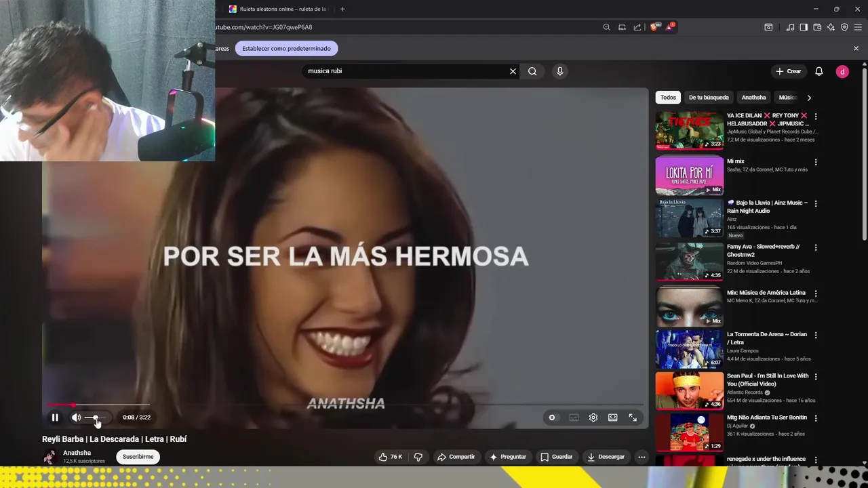868x488 pixels.
Task: Select the Todos filter chip
Action: pos(668,98)
